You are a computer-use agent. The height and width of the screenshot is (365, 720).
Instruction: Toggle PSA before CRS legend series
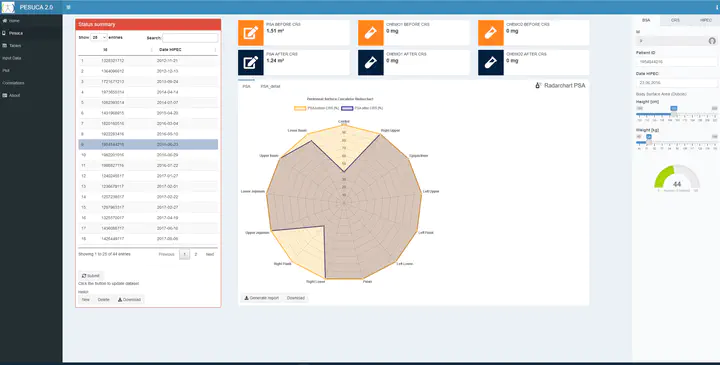[316, 108]
